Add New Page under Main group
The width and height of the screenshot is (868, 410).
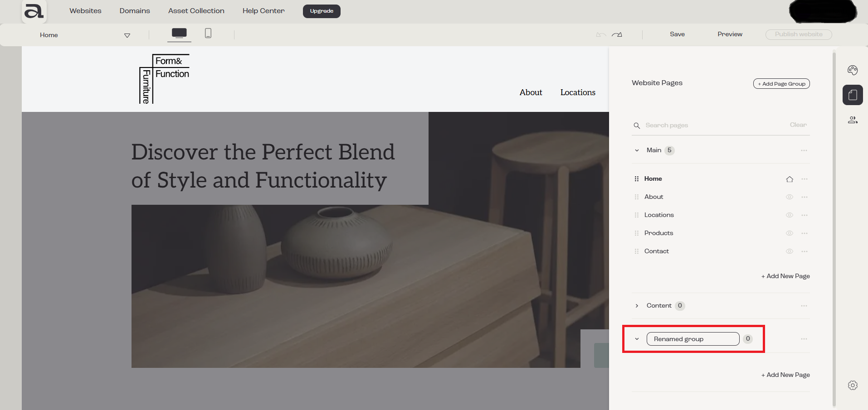pos(785,276)
